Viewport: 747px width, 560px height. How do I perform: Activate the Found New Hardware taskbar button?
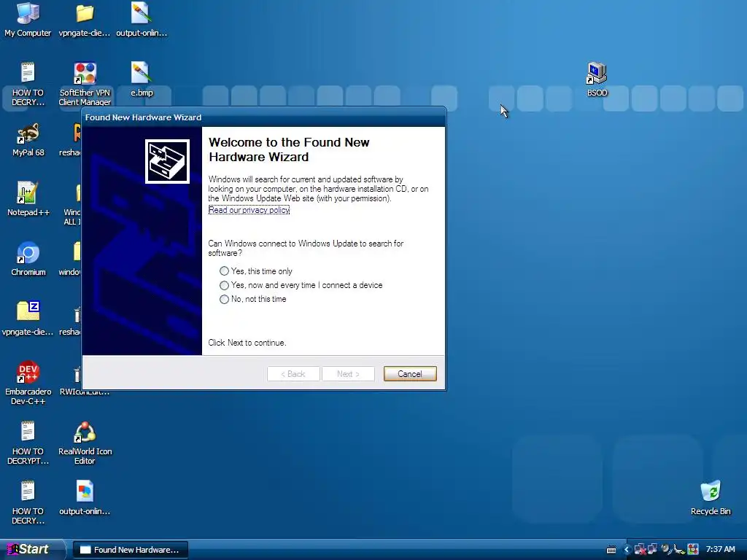pyautogui.click(x=130, y=550)
